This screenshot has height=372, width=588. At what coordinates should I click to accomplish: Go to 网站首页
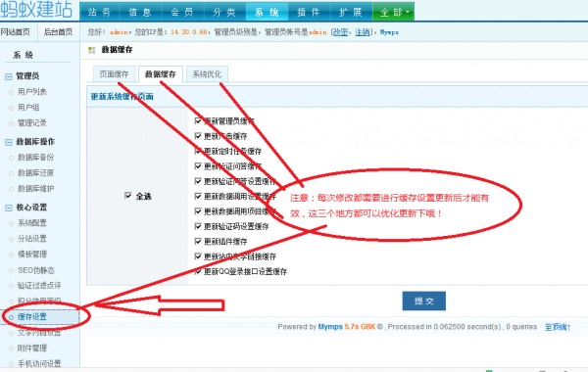point(16,32)
